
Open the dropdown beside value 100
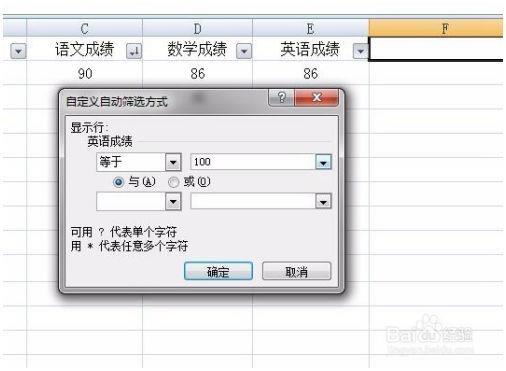coord(323,162)
